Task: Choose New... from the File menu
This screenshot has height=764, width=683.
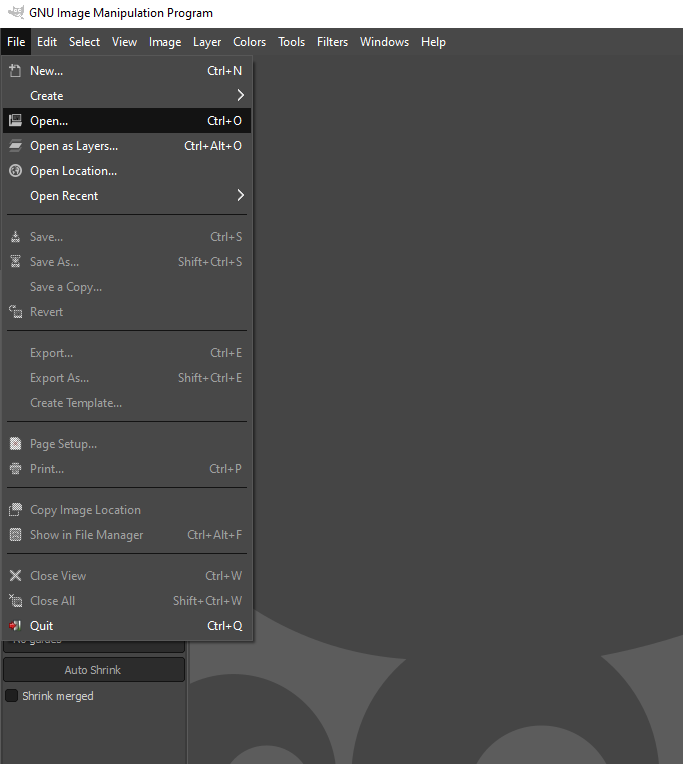Action: pyautogui.click(x=127, y=71)
